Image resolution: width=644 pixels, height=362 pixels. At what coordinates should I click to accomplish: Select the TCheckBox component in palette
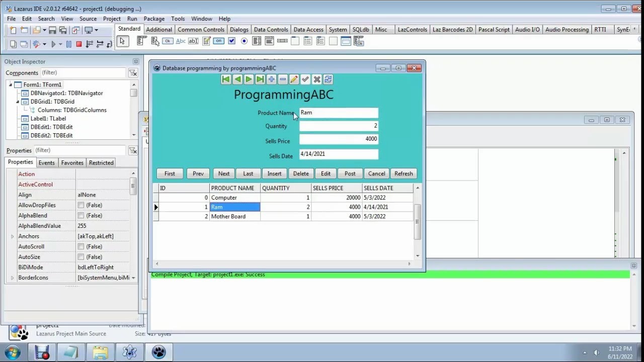coord(231,41)
